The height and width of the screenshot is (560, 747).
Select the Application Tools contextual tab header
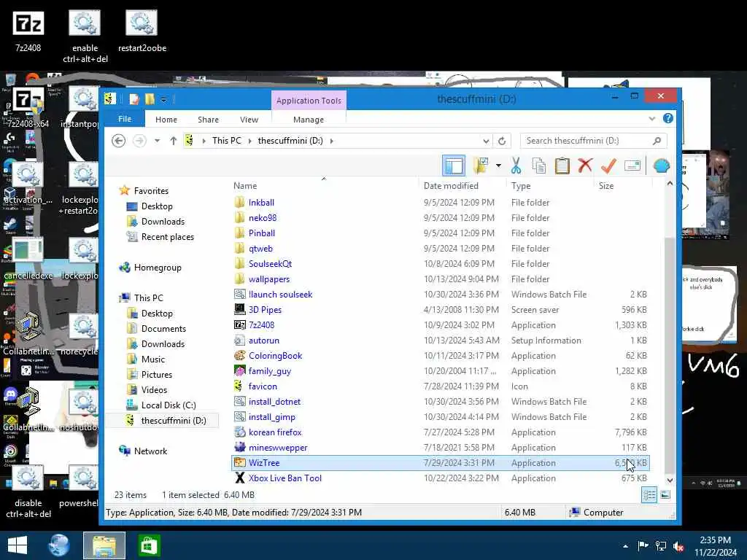309,101
